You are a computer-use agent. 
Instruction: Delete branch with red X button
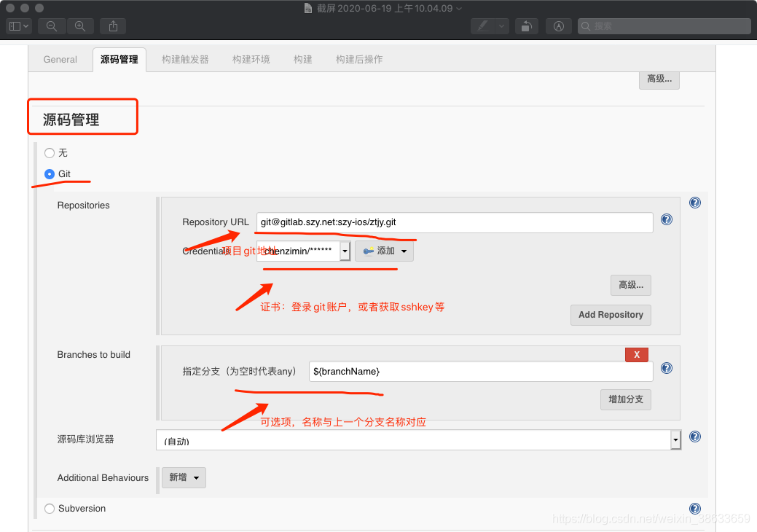(637, 355)
